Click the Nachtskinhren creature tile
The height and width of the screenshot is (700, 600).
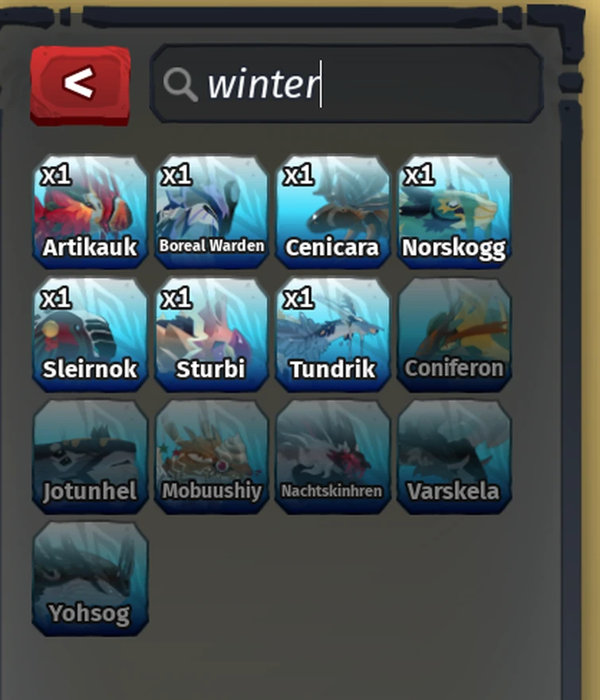[333, 456]
